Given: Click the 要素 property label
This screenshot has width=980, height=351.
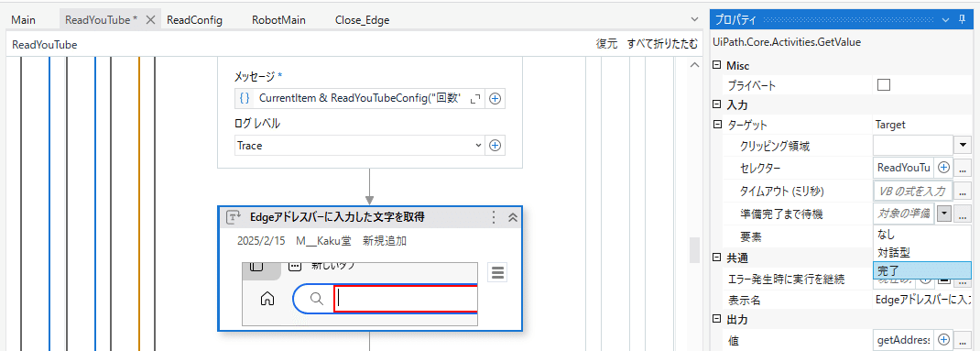Looking at the screenshot, I should (x=751, y=236).
